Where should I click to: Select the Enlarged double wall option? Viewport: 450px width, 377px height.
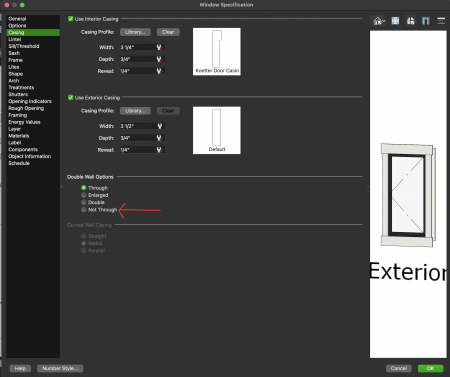[84, 195]
